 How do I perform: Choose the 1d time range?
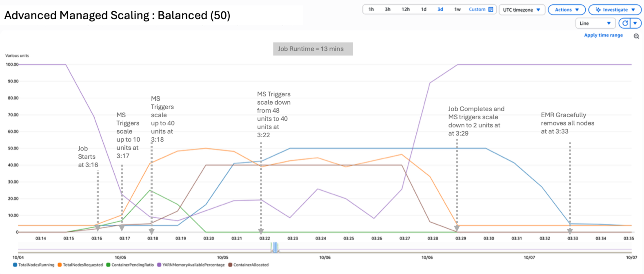(423, 10)
